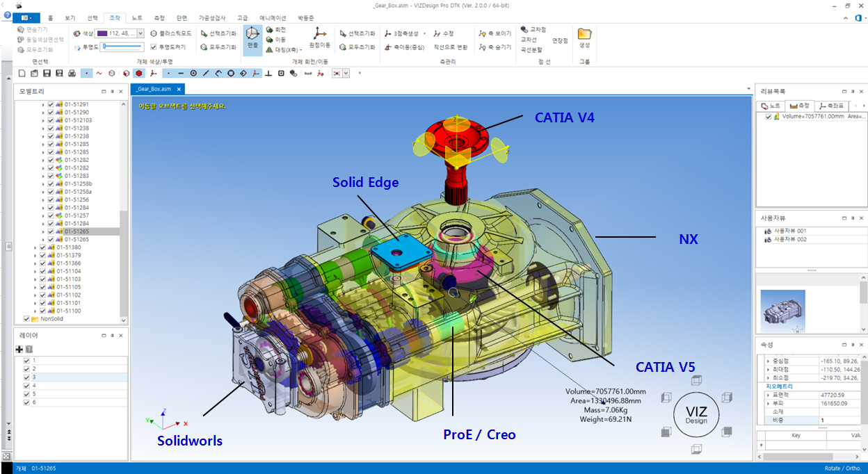
Task: Uncheck tree item 01-512103
Action: [51, 120]
